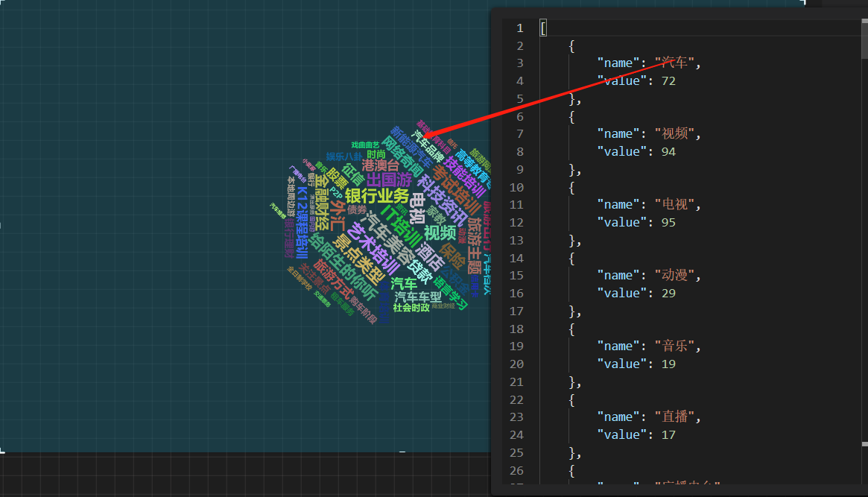Click the editor vertical scrollbar thumb

click(865, 38)
